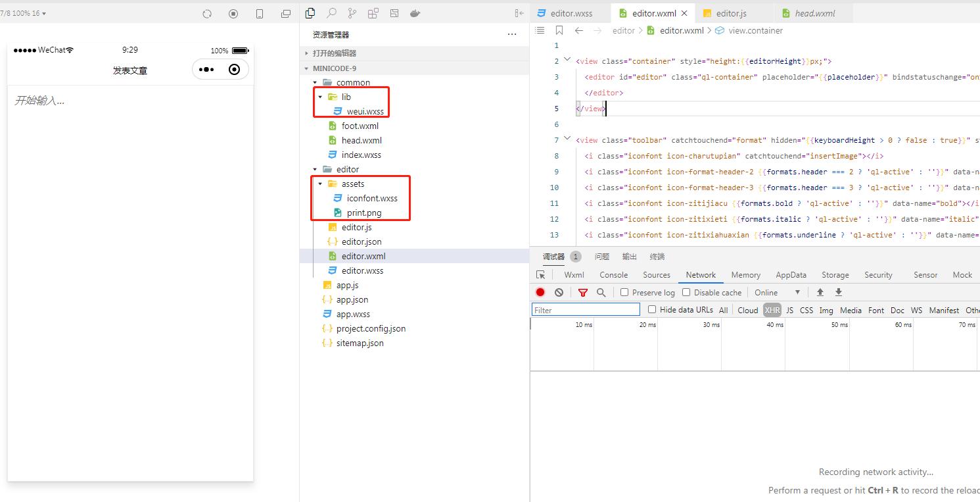Tick the Hide data URLs checkbox
The image size is (980, 502).
652,309
